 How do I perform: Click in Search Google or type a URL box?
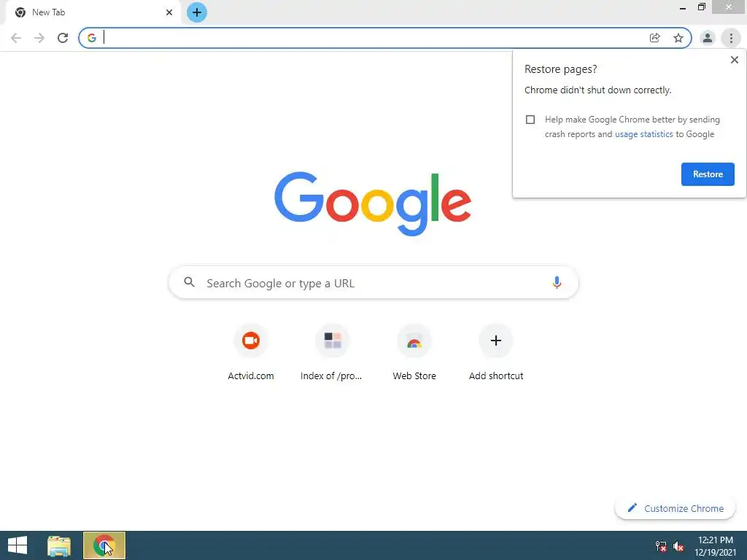(x=373, y=283)
